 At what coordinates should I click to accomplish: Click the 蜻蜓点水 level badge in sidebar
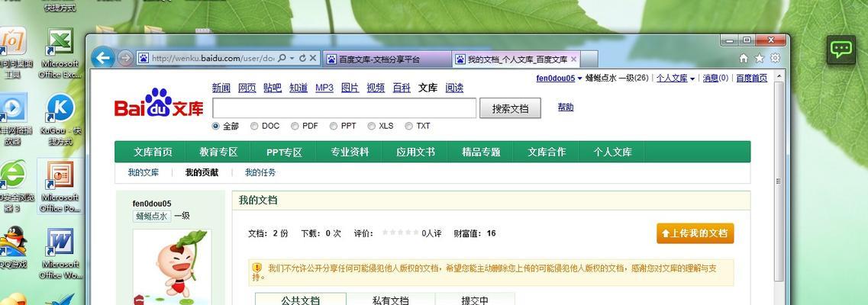pos(152,216)
